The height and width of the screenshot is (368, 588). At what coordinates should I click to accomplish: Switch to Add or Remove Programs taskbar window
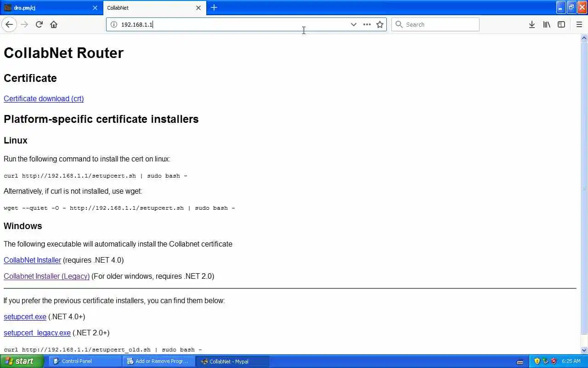pos(158,361)
